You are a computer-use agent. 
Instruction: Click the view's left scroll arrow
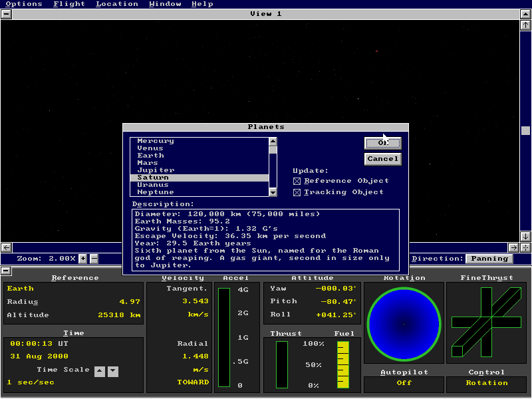(x=6, y=247)
